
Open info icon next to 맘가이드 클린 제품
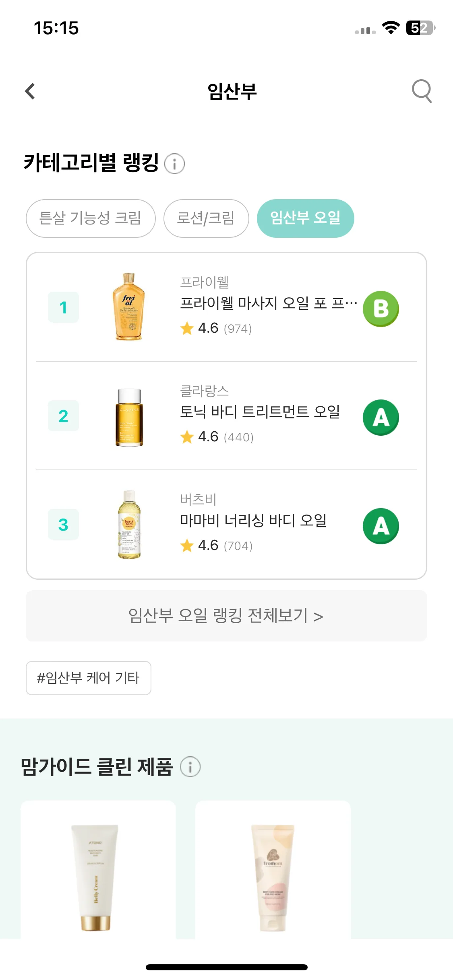point(190,766)
